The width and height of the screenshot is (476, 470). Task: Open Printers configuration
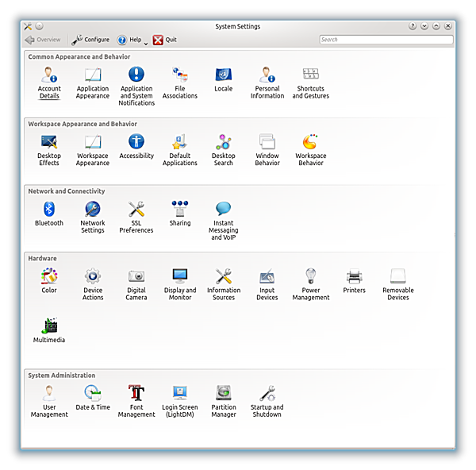[355, 281]
